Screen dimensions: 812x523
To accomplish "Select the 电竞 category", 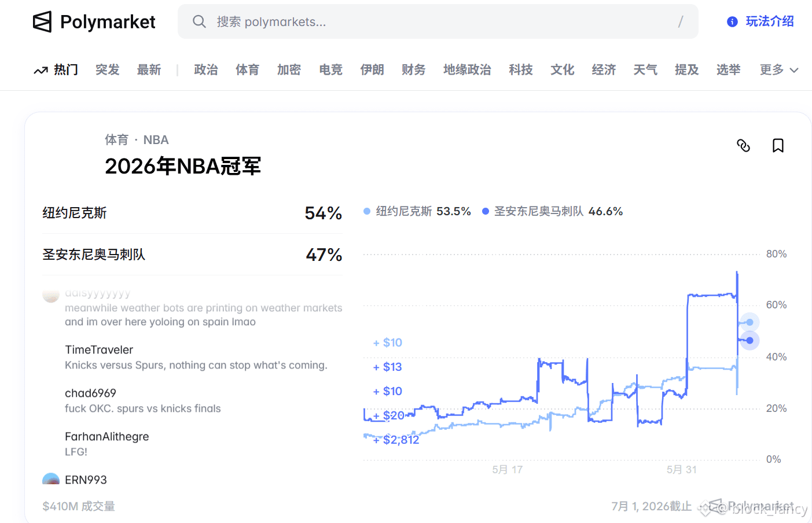I will [x=331, y=70].
